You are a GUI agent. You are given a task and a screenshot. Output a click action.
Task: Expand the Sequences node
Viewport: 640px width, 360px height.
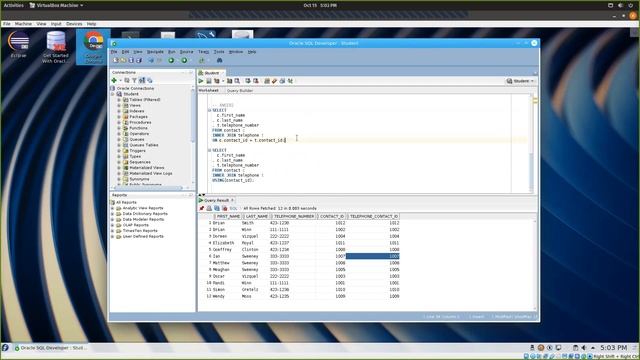(119, 162)
